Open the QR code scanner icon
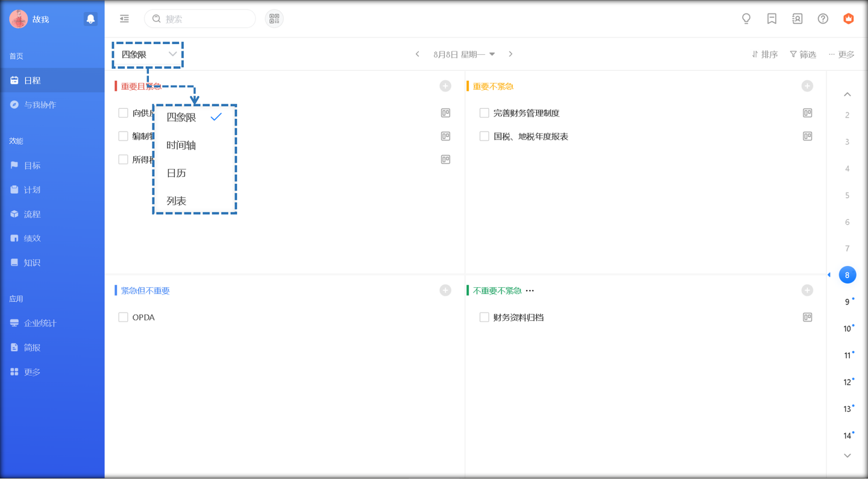Image resolution: width=868 pixels, height=479 pixels. [x=274, y=19]
